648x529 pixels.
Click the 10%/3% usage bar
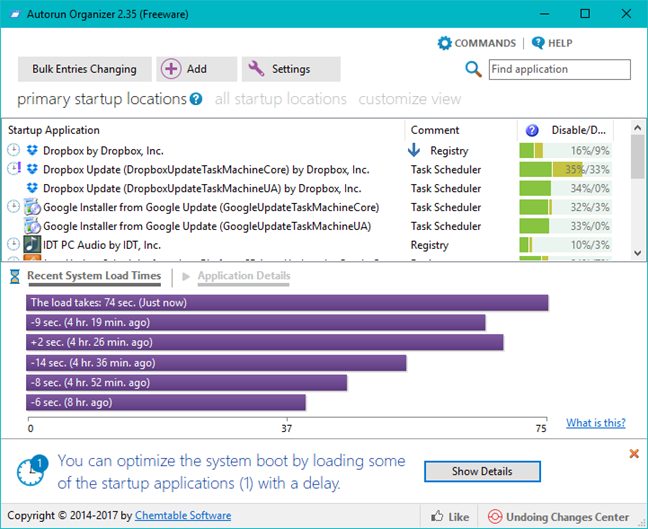pyautogui.click(x=565, y=245)
